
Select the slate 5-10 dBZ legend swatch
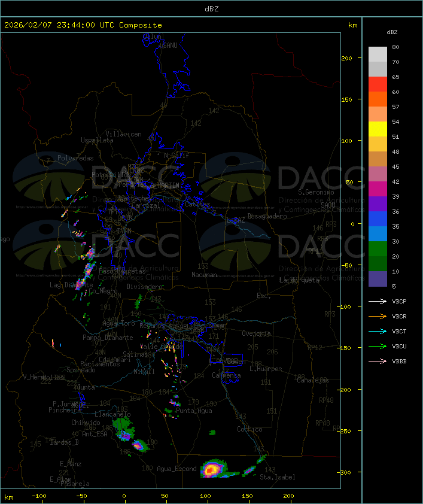[378, 279]
